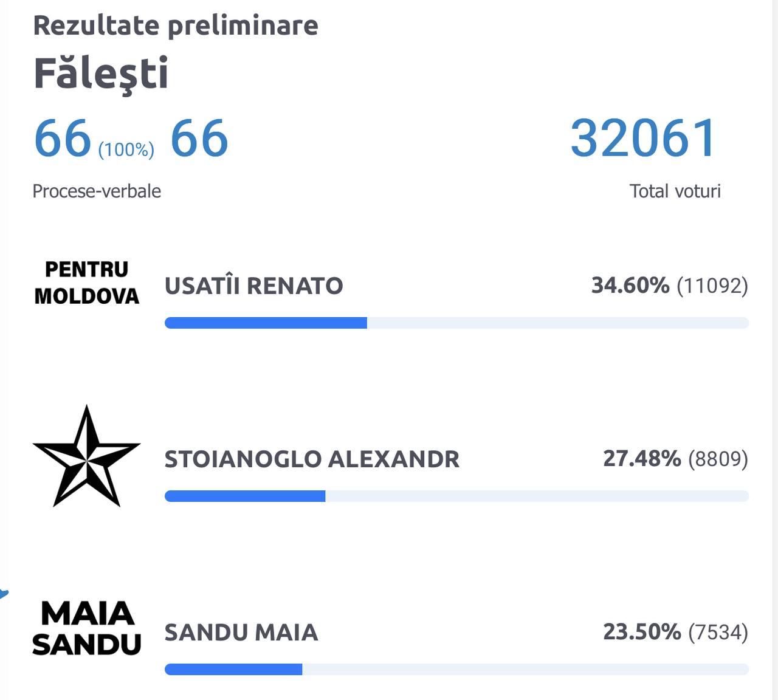Click the Pentru Moldova party logo
778x700 pixels.
tap(86, 283)
